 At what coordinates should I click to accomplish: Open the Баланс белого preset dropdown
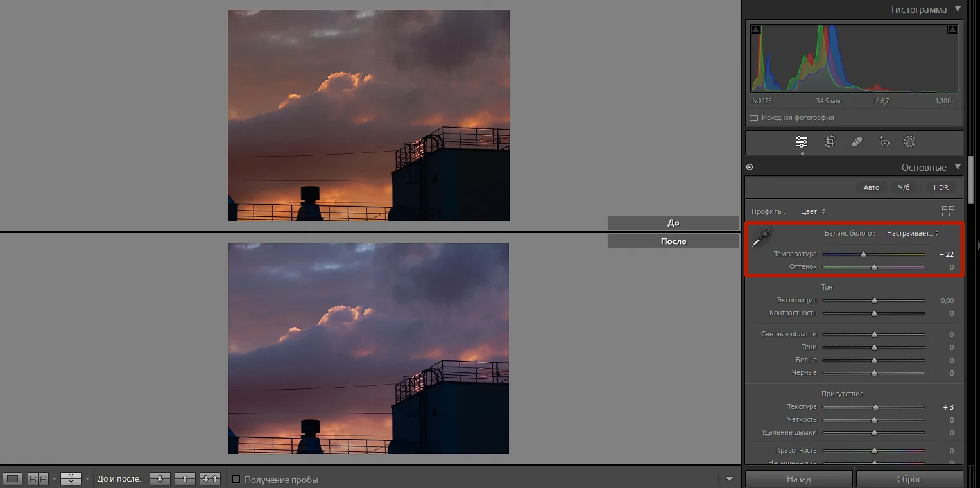pyautogui.click(x=912, y=233)
